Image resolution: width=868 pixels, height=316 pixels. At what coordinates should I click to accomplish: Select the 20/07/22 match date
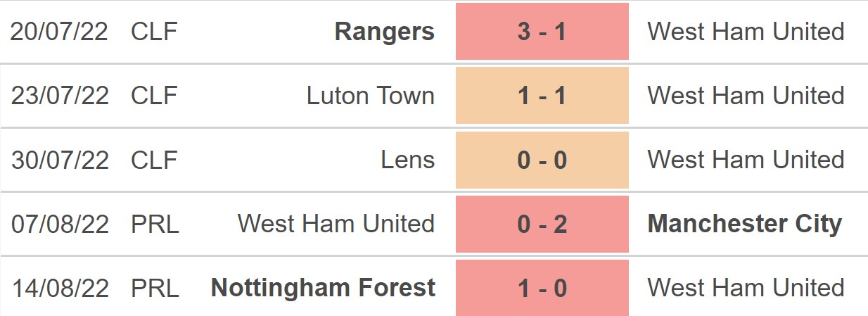tap(60, 32)
